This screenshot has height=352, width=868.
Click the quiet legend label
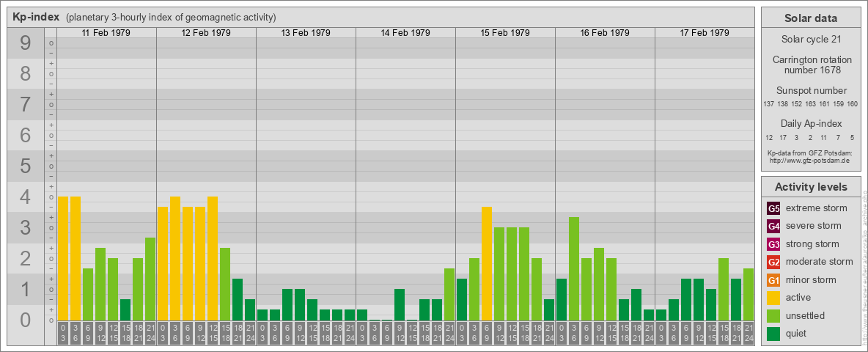[x=798, y=333]
